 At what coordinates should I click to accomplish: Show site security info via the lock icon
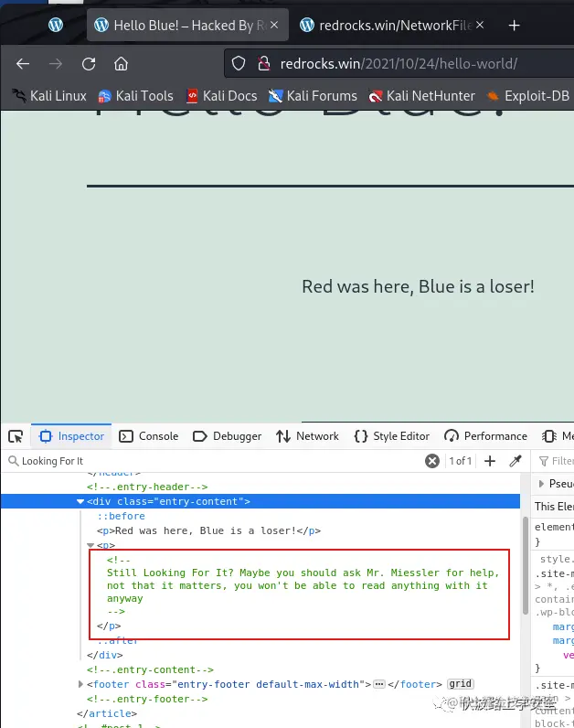click(263, 63)
